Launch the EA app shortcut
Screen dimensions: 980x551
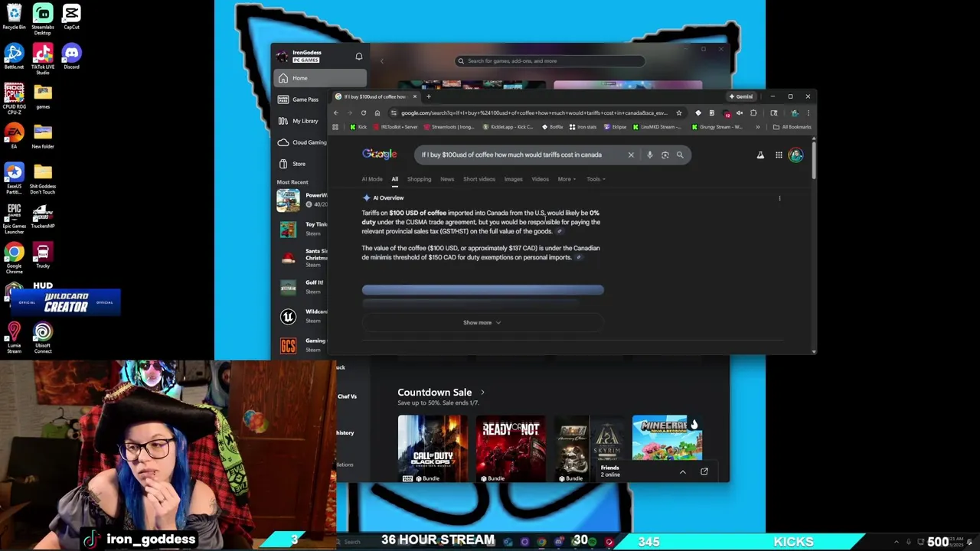click(14, 136)
